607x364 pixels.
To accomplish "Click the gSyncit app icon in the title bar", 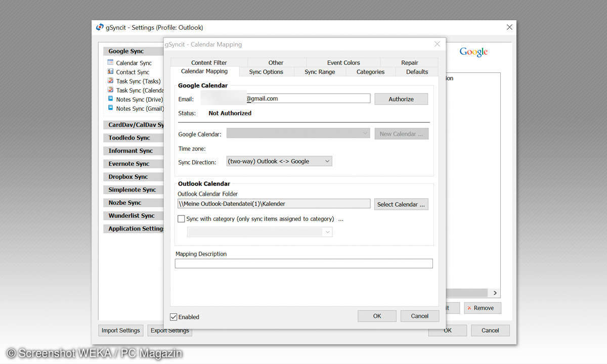I will coord(100,27).
